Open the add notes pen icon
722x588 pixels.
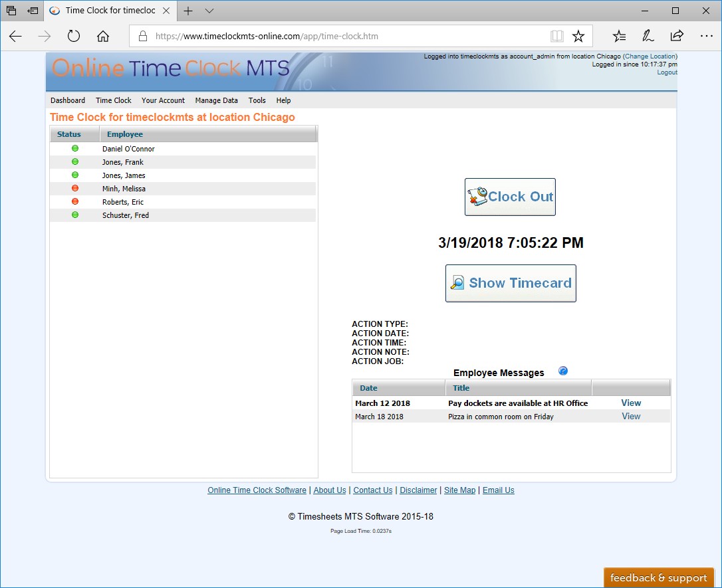[x=648, y=36]
